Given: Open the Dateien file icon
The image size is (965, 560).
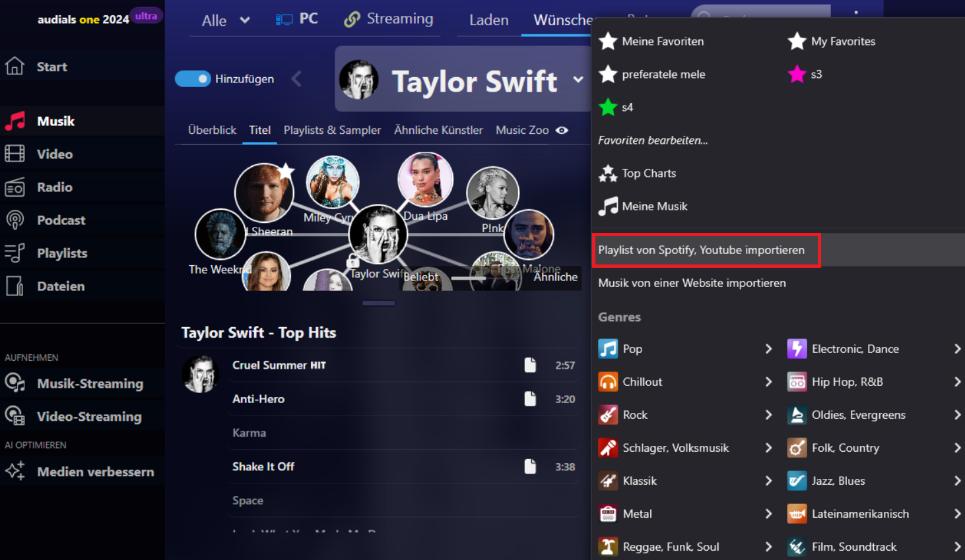Looking at the screenshot, I should tap(15, 286).
